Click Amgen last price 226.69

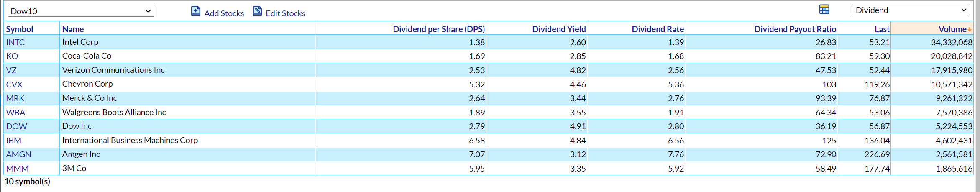point(877,154)
